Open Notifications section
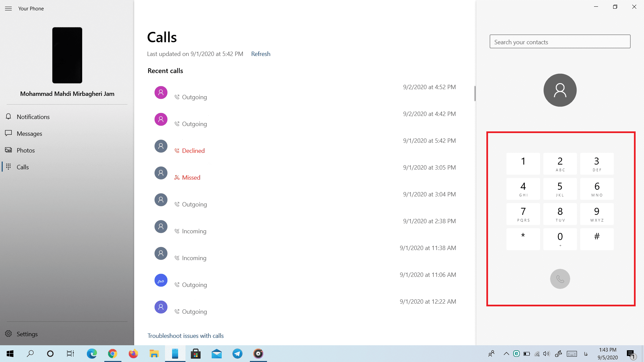Image resolution: width=644 pixels, height=362 pixels. 67,117
